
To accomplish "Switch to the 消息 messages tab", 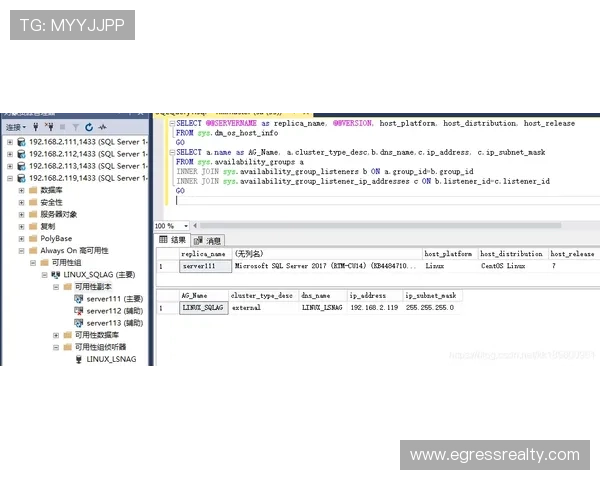I will pyautogui.click(x=209, y=240).
